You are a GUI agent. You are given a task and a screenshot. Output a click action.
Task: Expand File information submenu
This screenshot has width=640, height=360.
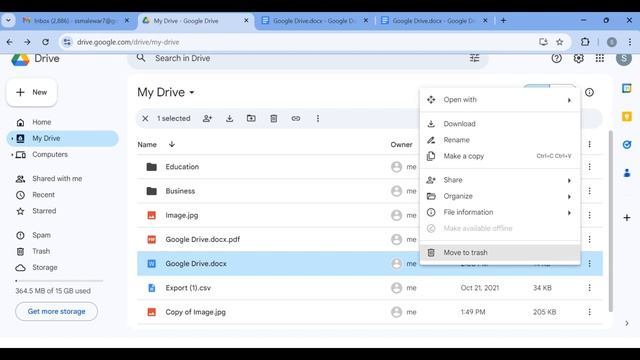click(x=569, y=213)
